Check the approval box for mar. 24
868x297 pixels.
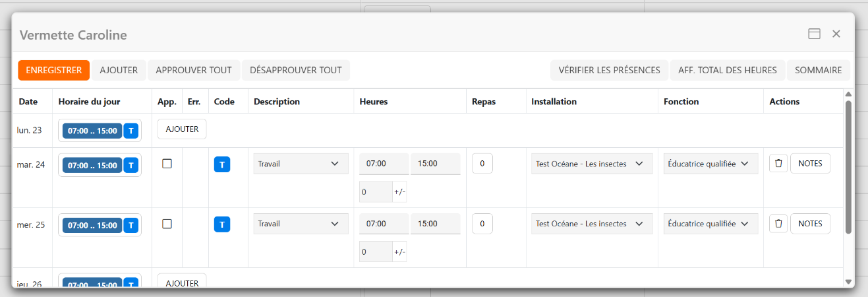tap(167, 164)
